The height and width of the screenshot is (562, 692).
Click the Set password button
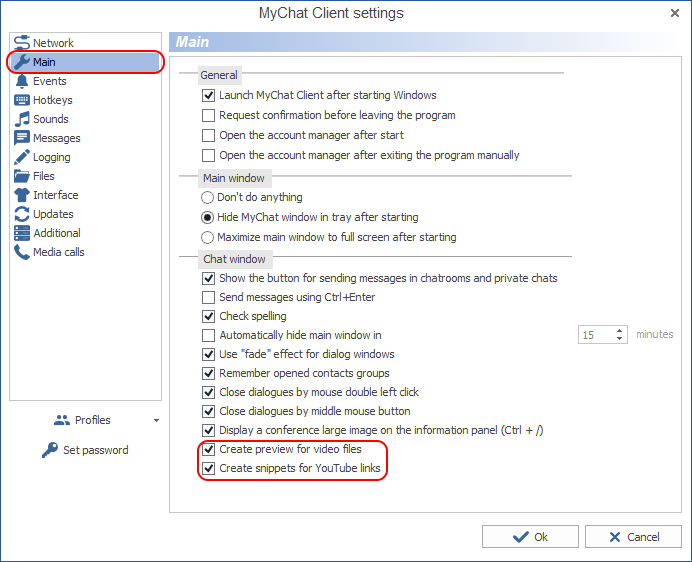click(x=85, y=450)
